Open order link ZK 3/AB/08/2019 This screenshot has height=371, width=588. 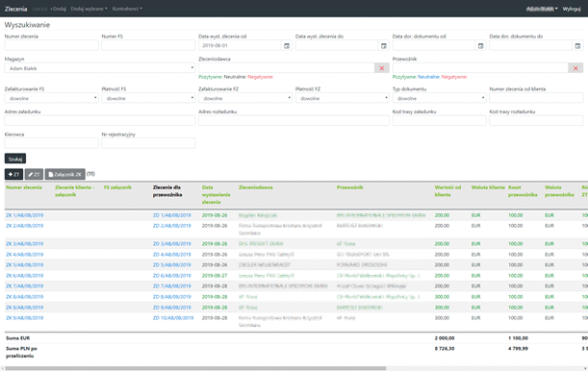coord(25,244)
